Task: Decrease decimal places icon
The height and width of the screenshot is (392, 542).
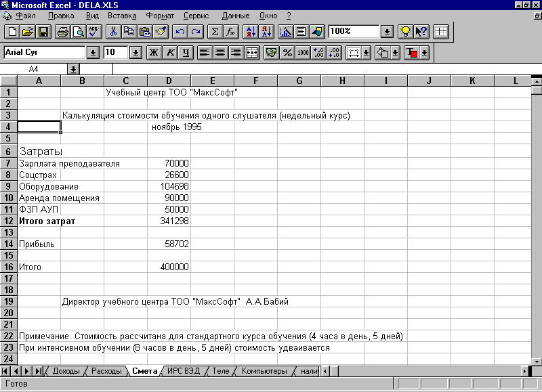Action: [x=334, y=53]
